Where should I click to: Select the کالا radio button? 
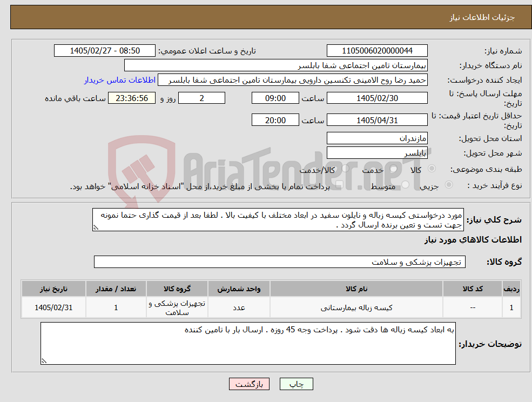432,169
